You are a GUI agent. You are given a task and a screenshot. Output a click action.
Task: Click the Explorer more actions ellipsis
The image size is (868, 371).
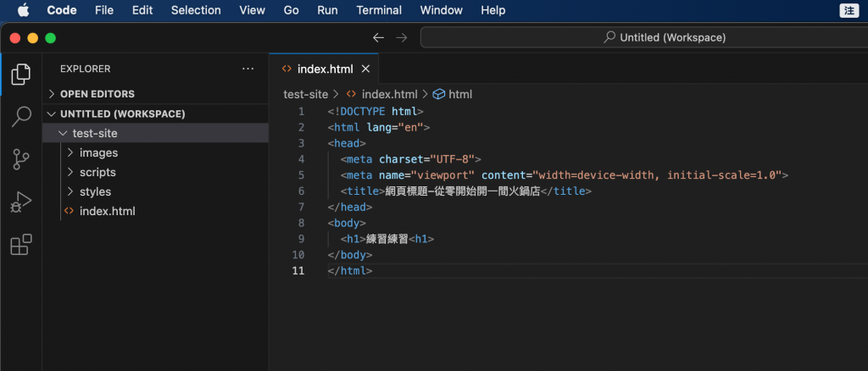point(248,69)
